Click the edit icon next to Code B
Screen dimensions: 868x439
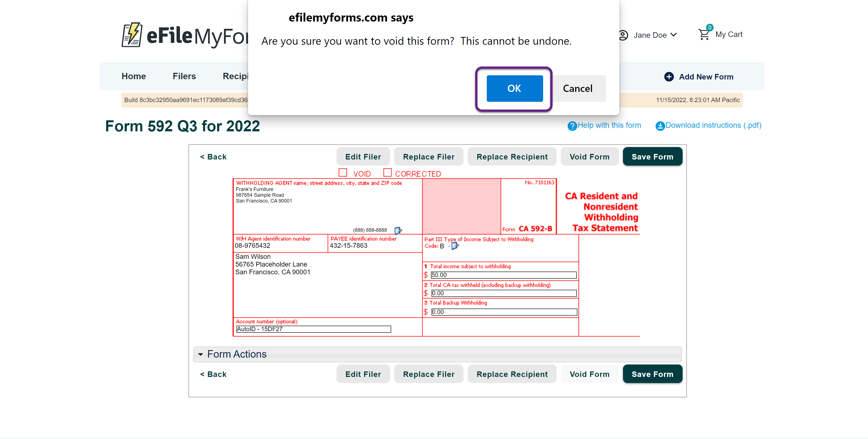(454, 246)
